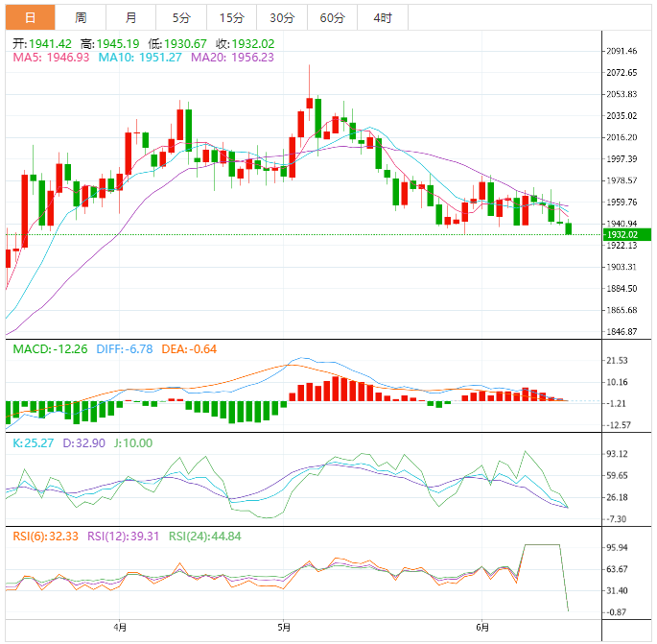The width and height of the screenshot is (657, 644).
Task: Switch to the 日 daily chart tab
Action: (31, 17)
